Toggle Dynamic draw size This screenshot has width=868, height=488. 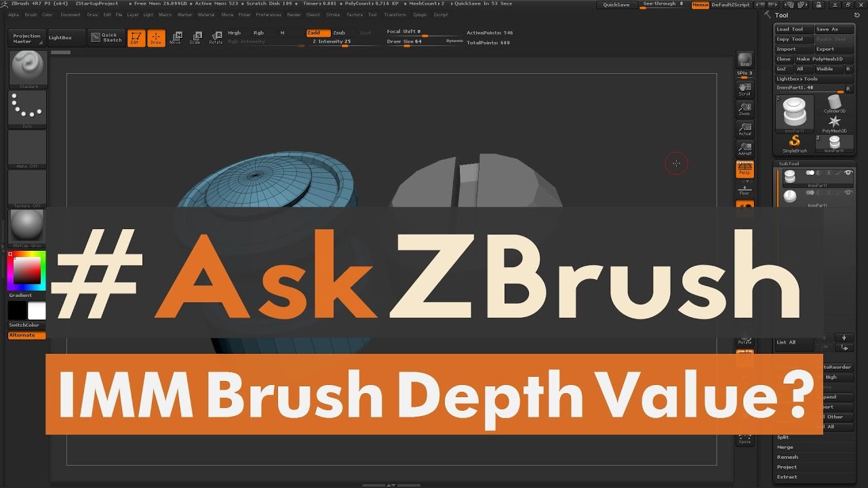click(x=454, y=41)
